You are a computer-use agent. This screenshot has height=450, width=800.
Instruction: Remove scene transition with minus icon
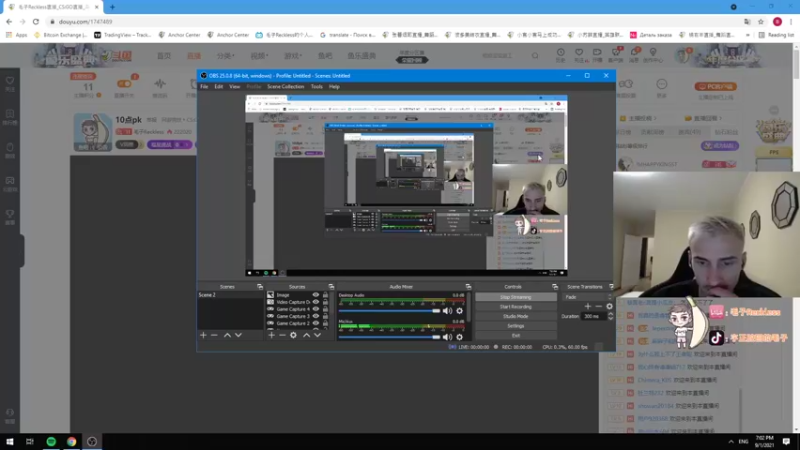tap(598, 306)
